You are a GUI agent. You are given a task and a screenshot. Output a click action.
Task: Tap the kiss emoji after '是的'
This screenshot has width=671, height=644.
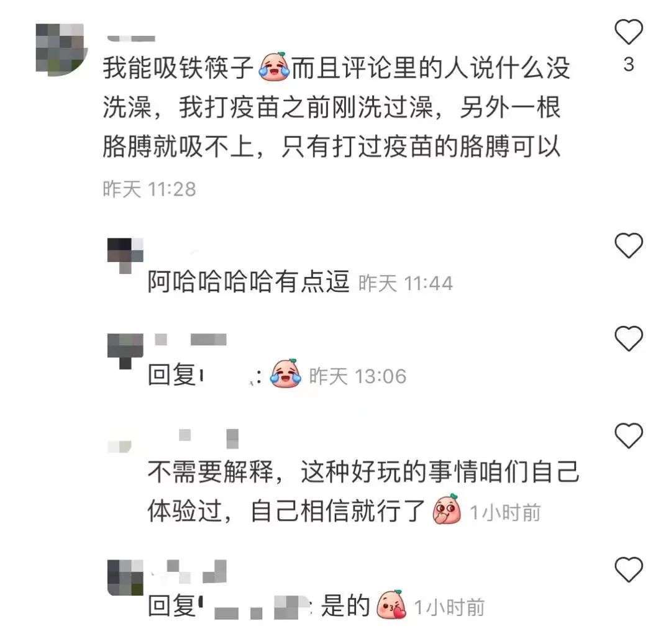(x=391, y=605)
